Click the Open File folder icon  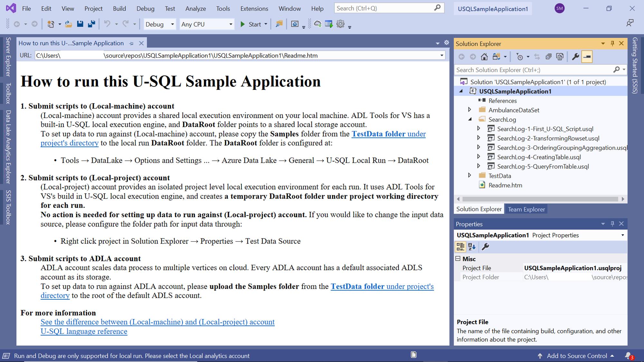click(x=68, y=24)
